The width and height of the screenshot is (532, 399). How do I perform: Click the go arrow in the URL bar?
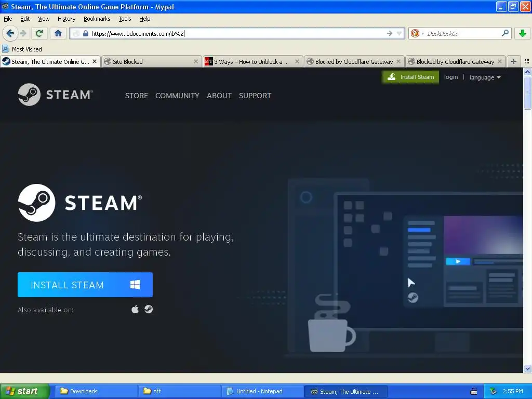click(x=390, y=33)
